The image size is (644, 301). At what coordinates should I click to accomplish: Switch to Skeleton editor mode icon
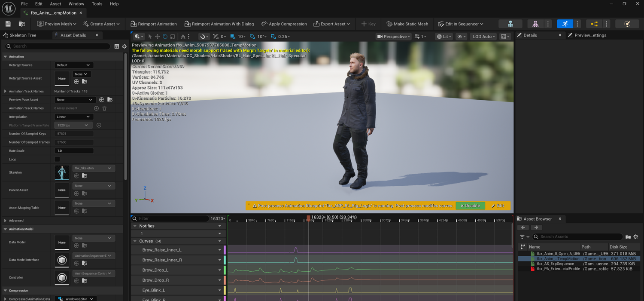tap(510, 24)
